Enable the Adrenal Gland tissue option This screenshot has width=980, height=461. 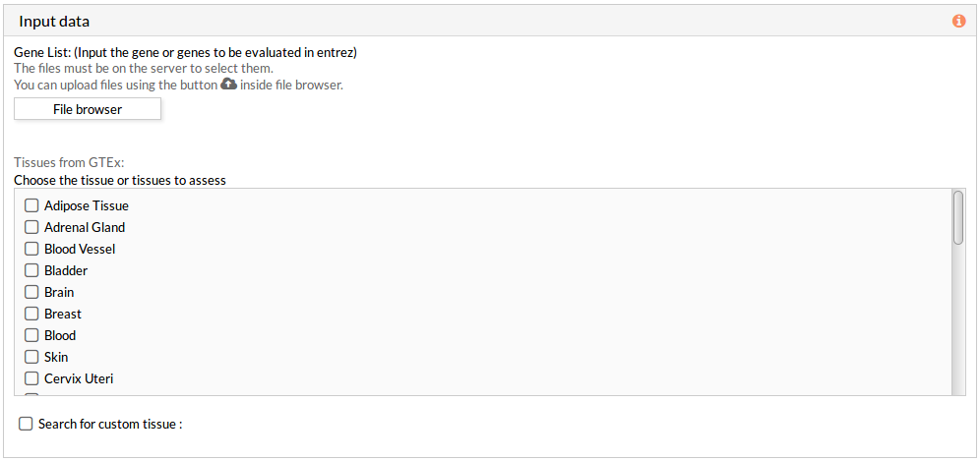tap(31, 227)
